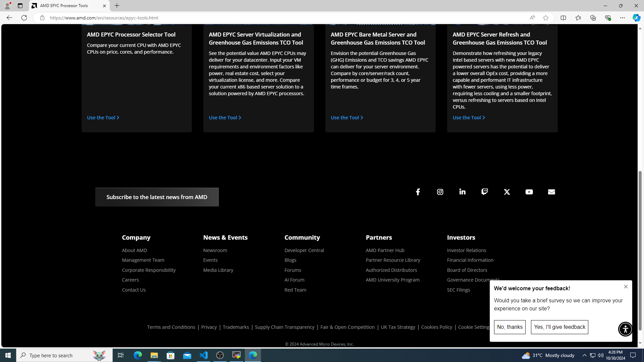Close the feedback survey popup
This screenshot has width=644, height=362.
626,287
